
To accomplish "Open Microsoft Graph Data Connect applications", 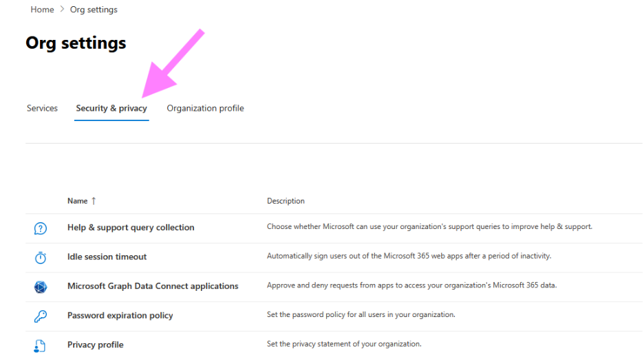I will tap(153, 286).
